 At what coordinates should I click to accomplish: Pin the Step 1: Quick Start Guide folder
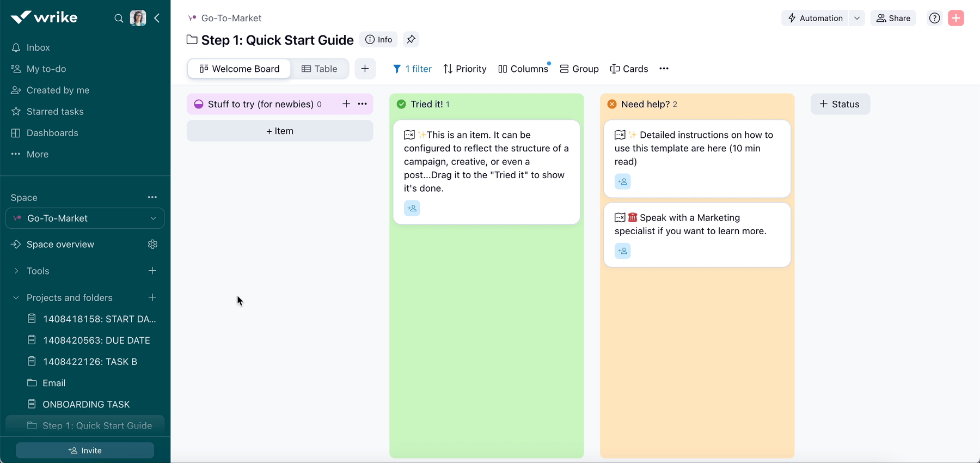(x=411, y=40)
